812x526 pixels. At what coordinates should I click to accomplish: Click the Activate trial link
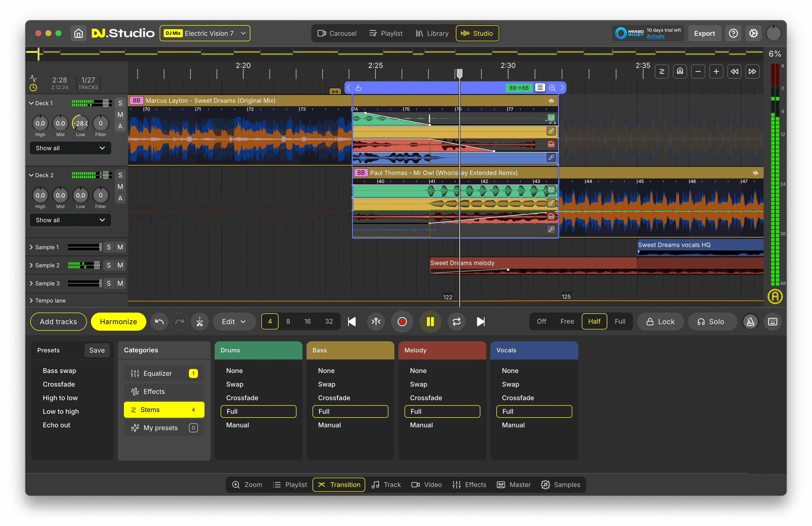tap(655, 36)
